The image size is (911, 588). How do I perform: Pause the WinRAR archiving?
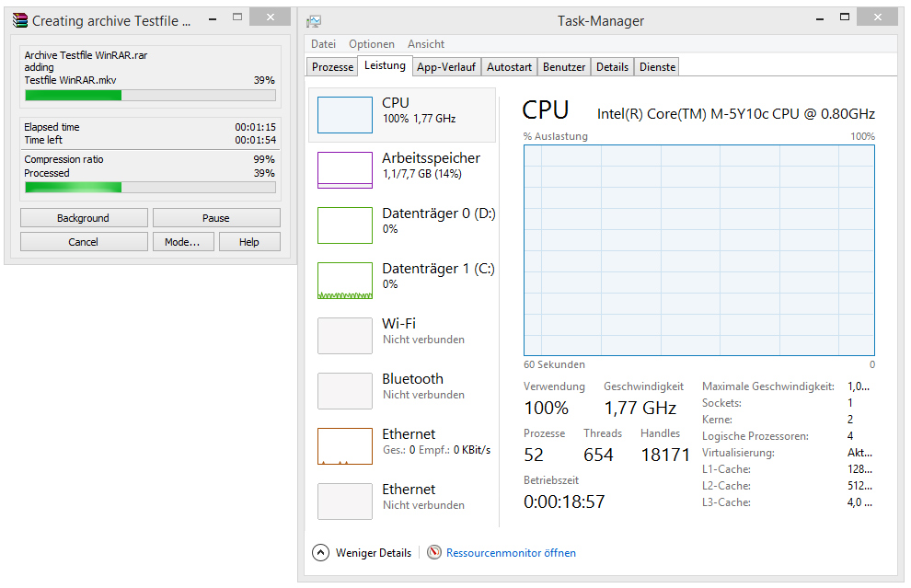tap(216, 218)
